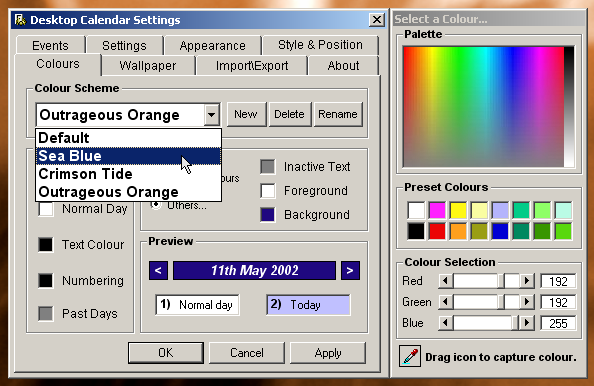
Task: Click the Background dark blue swatch
Action: 267,214
